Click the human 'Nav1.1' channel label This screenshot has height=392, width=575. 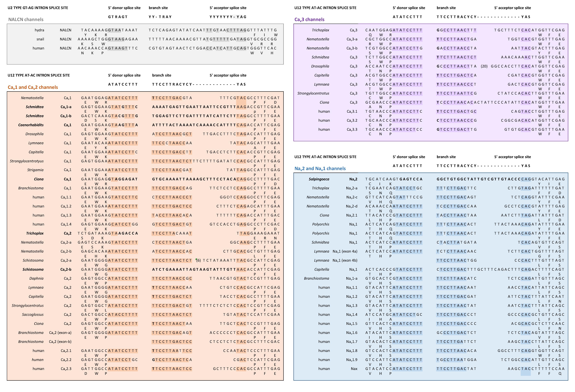[352, 288]
